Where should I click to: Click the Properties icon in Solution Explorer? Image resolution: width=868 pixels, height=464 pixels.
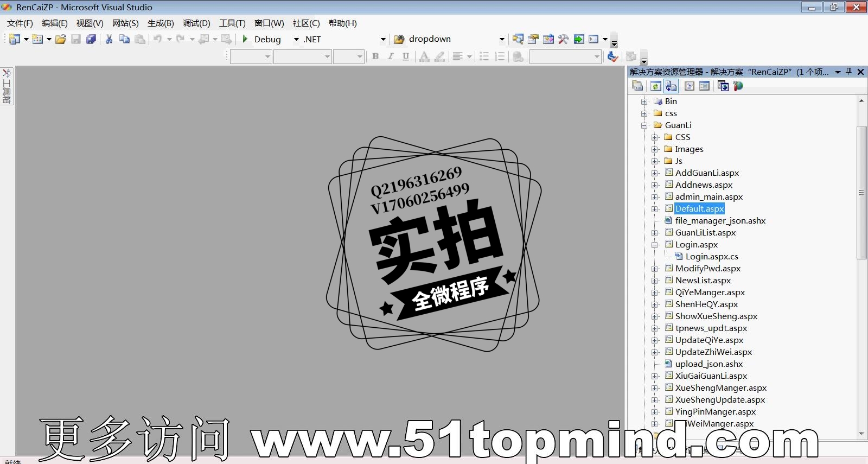coord(637,86)
